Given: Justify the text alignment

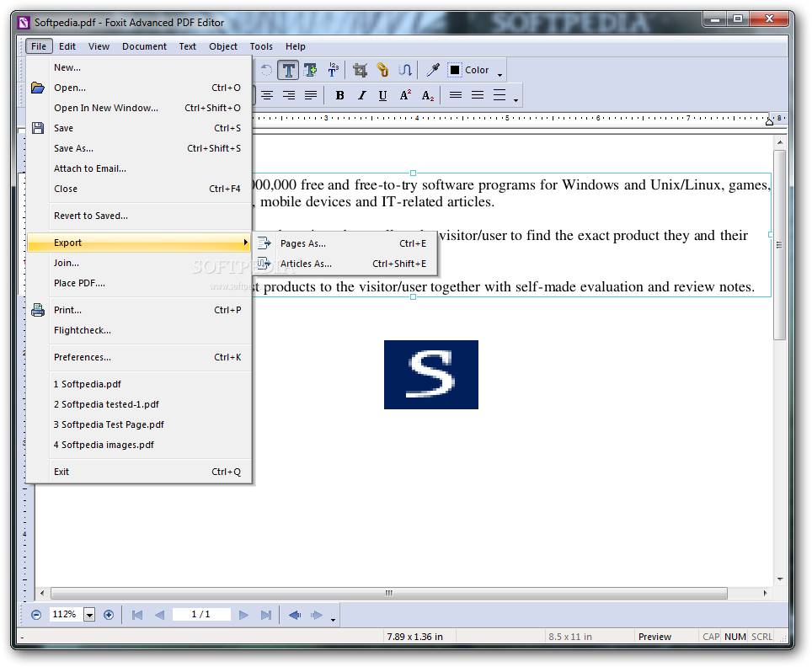Looking at the screenshot, I should 311,95.
